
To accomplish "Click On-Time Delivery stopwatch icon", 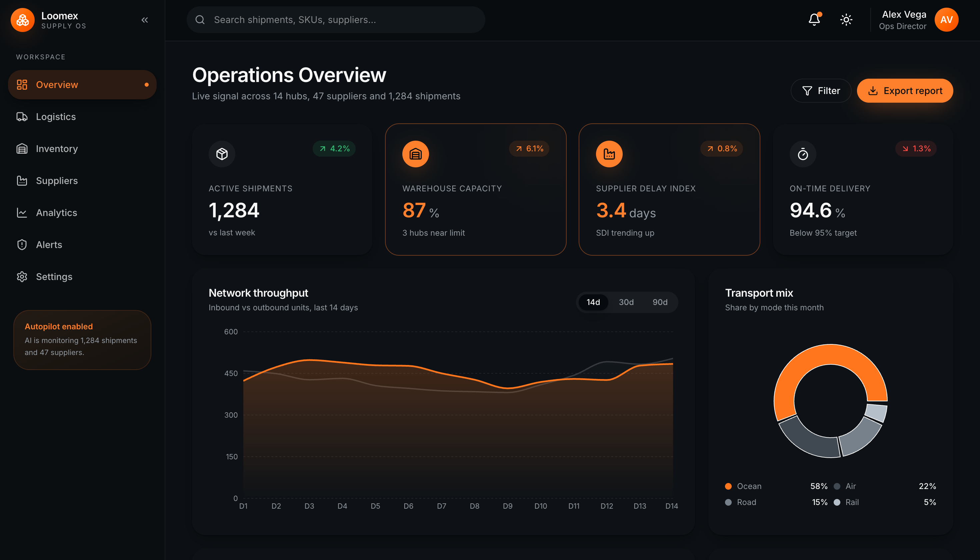I will (803, 154).
